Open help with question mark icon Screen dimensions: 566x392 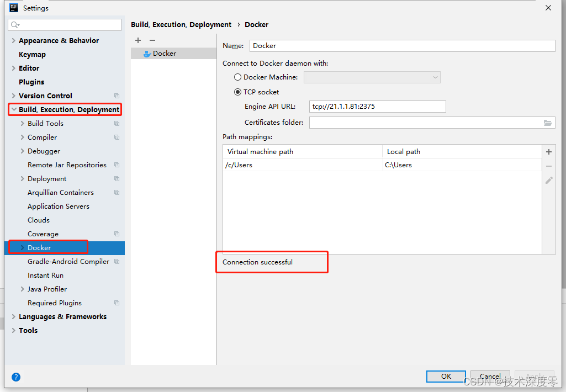(16, 377)
